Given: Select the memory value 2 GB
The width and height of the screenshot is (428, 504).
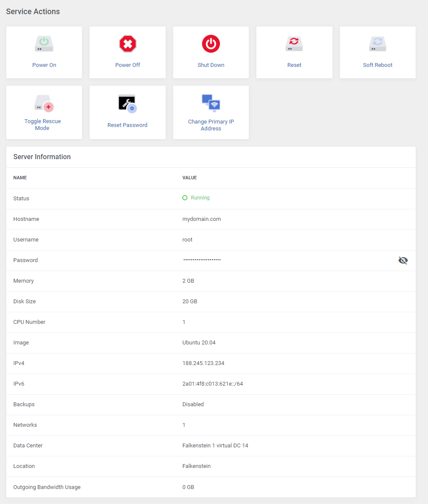Looking at the screenshot, I should click(x=188, y=281).
